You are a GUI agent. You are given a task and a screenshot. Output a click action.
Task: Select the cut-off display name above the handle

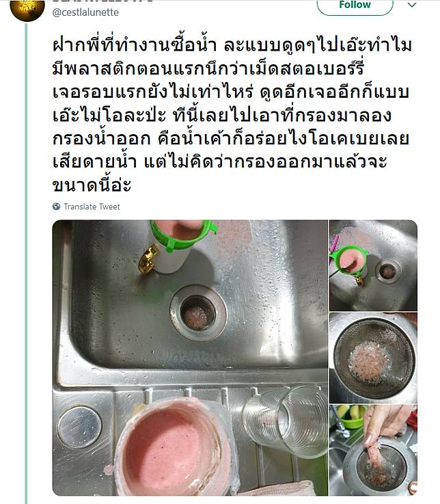[102, 1]
